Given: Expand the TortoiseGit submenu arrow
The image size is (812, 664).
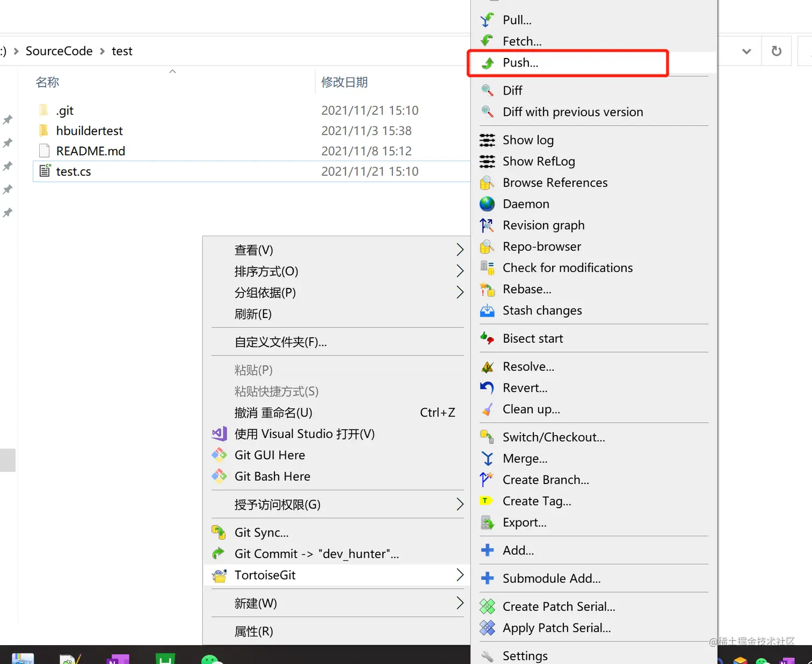Looking at the screenshot, I should tap(460, 575).
